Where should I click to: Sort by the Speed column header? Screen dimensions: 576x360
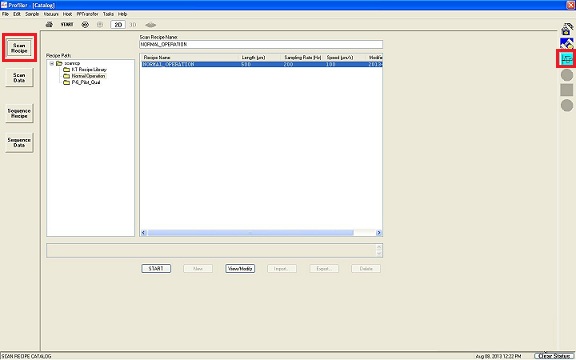click(345, 57)
